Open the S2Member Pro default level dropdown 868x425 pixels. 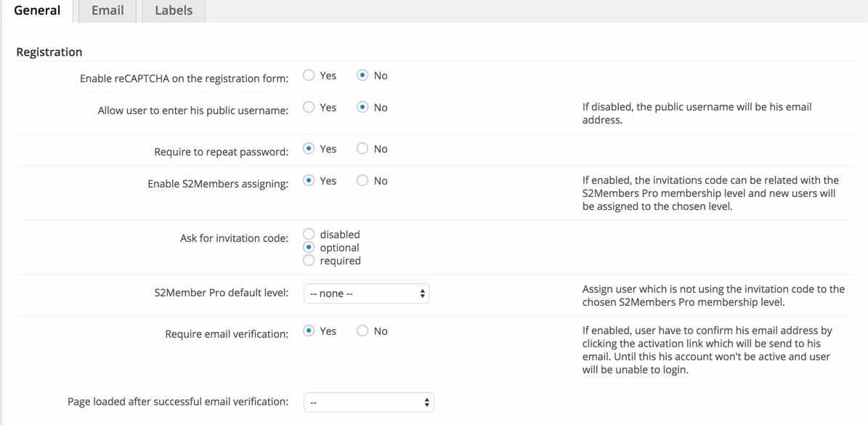point(368,294)
